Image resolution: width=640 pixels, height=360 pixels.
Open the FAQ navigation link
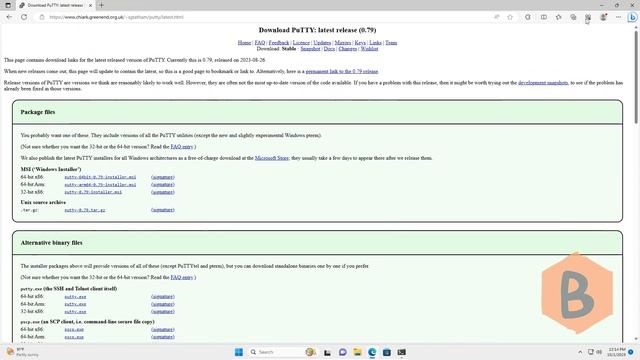(260, 42)
